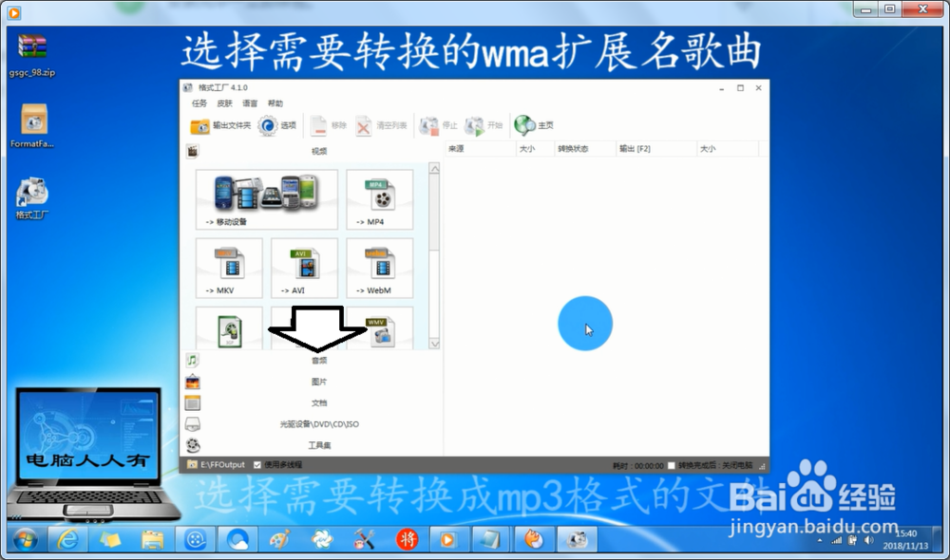
Task: Select the 3GP conversion tile
Action: click(x=229, y=328)
